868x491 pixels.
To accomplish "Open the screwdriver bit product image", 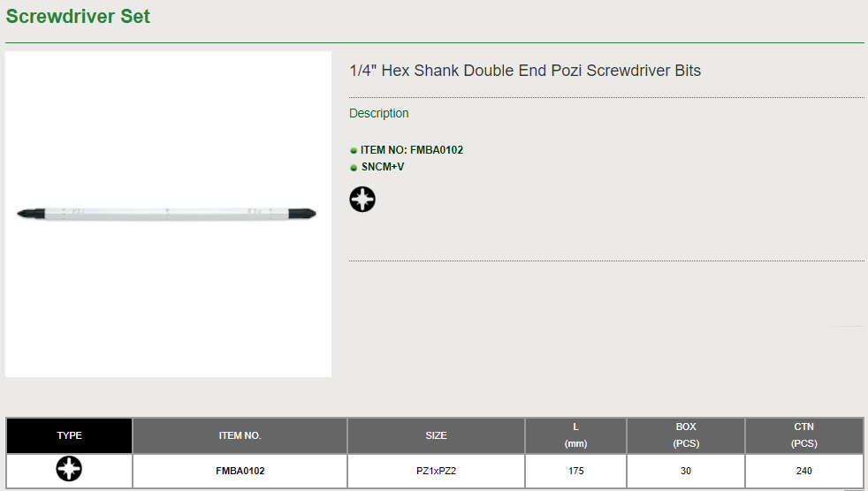I will click(168, 214).
